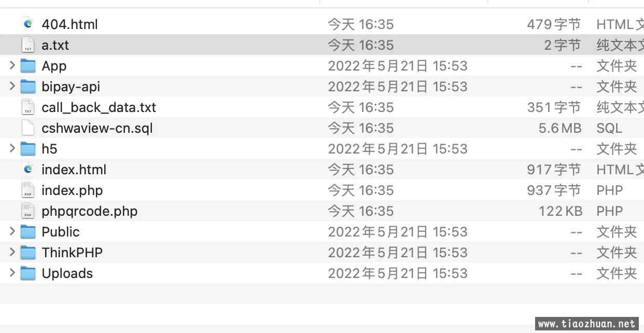Click the 5.6 MB size of the SQL file
The width and height of the screenshot is (644, 333).
[559, 128]
